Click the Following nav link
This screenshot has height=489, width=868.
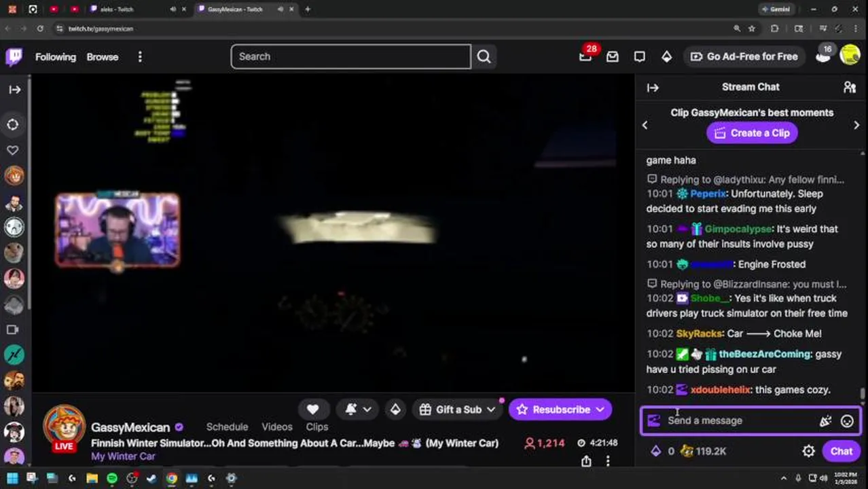56,57
